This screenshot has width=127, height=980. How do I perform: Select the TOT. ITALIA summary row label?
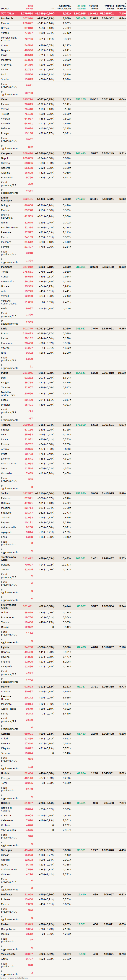(x=8, y=13)
